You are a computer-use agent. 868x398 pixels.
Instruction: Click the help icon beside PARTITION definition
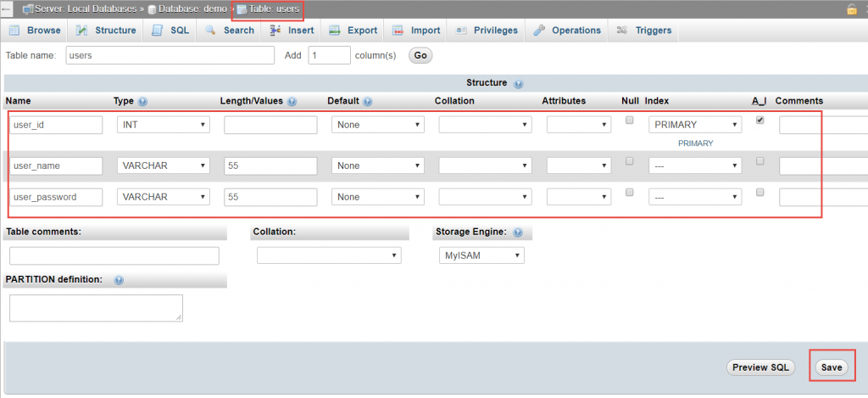point(119,280)
